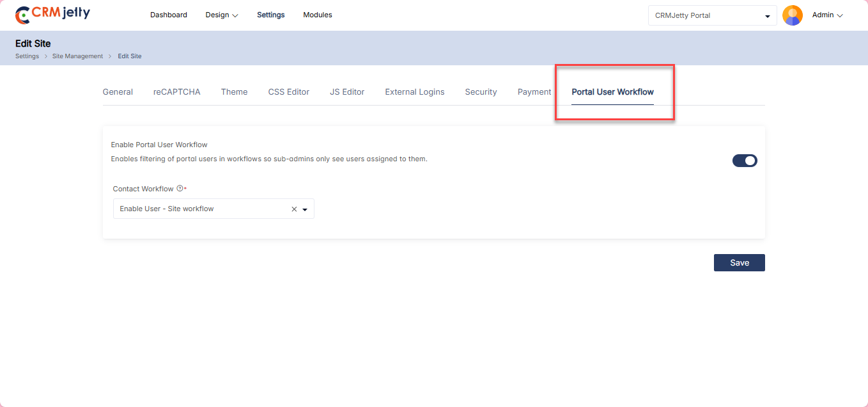The height and width of the screenshot is (407, 868).
Task: Click the Settings breadcrumb link
Action: pos(27,56)
